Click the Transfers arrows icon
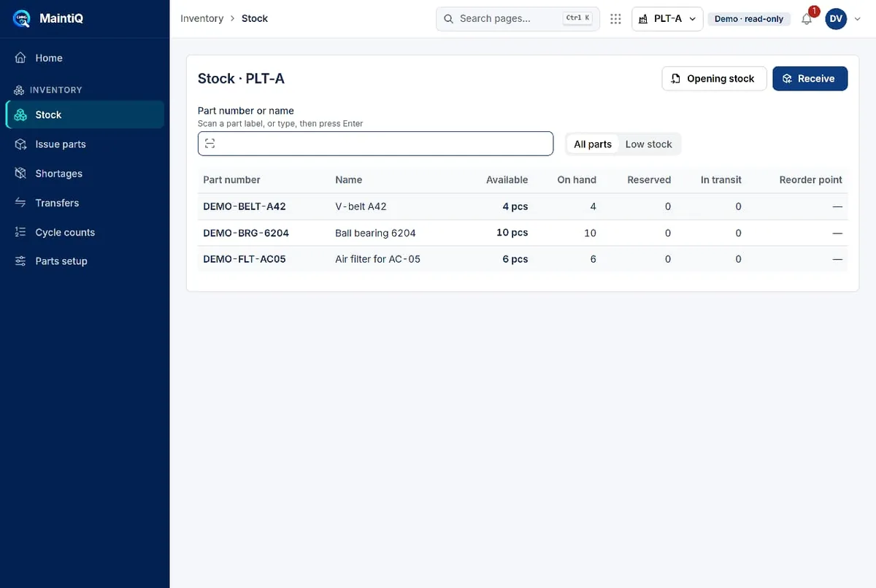The height and width of the screenshot is (588, 876). click(x=20, y=203)
